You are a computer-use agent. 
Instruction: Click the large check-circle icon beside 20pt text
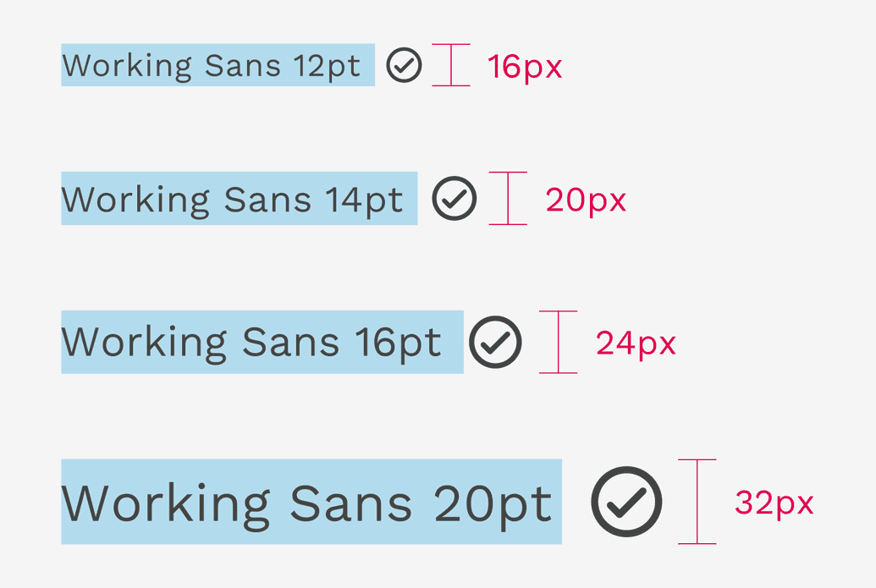[x=626, y=502]
